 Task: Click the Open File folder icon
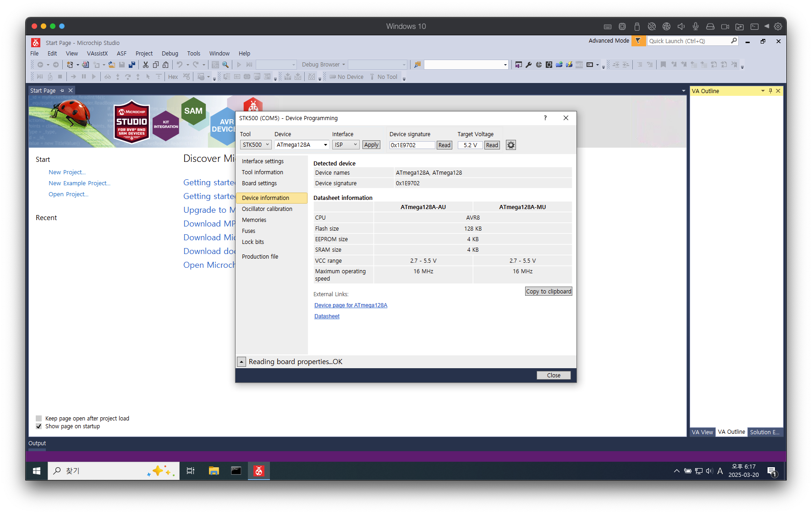pos(111,65)
